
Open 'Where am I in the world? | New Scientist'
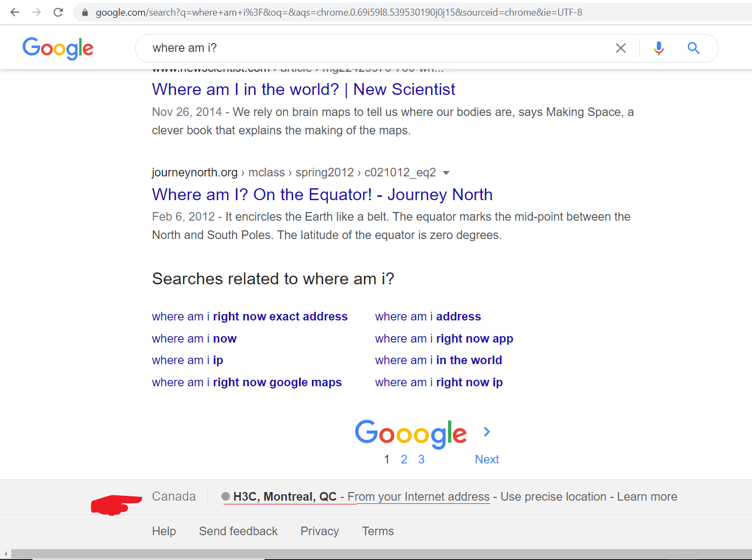pos(303,89)
